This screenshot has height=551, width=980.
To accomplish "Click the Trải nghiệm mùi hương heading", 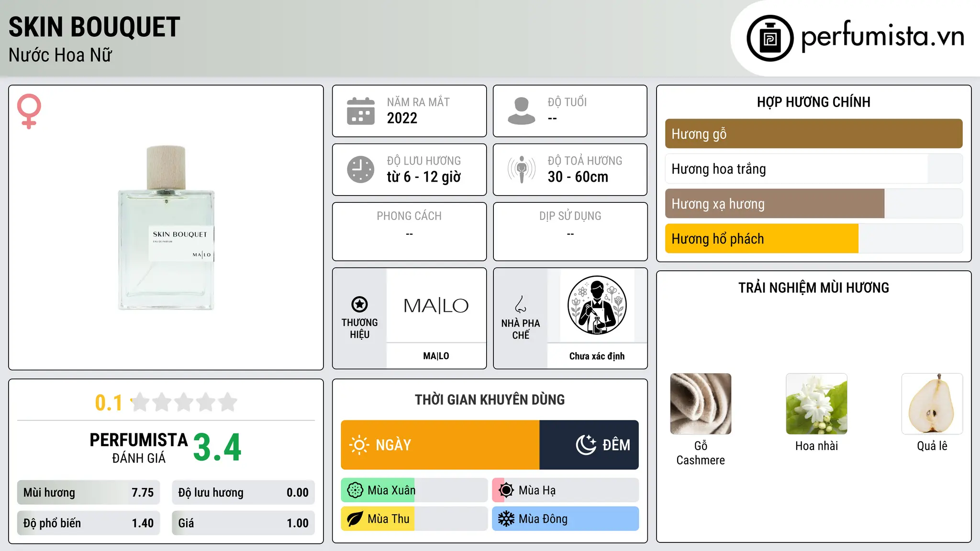I will click(x=813, y=287).
